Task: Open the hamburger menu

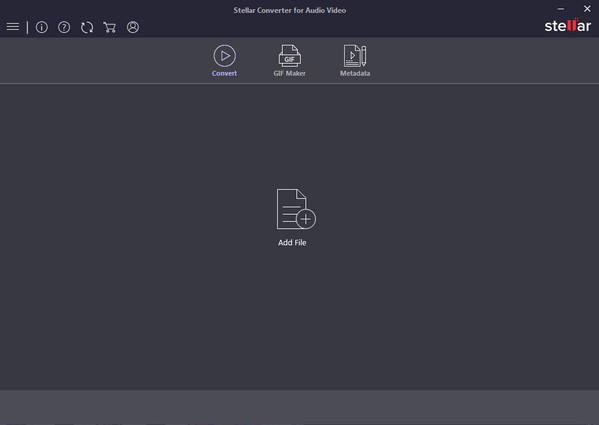Action: [13, 27]
